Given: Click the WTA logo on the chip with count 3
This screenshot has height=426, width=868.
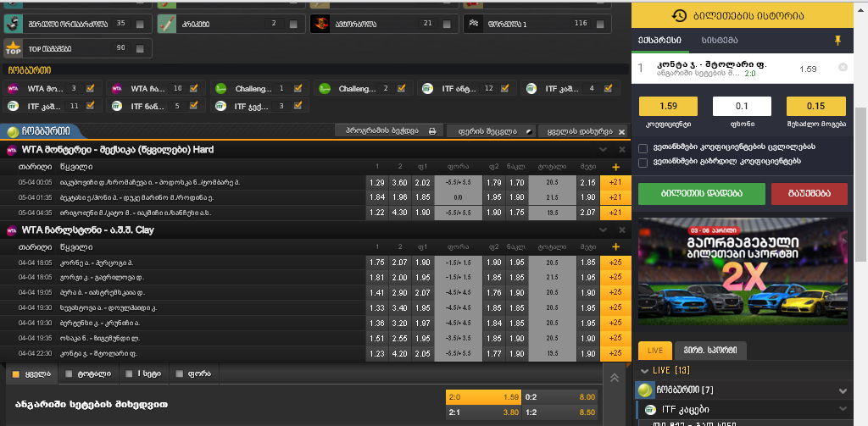Looking at the screenshot, I should click(14, 88).
